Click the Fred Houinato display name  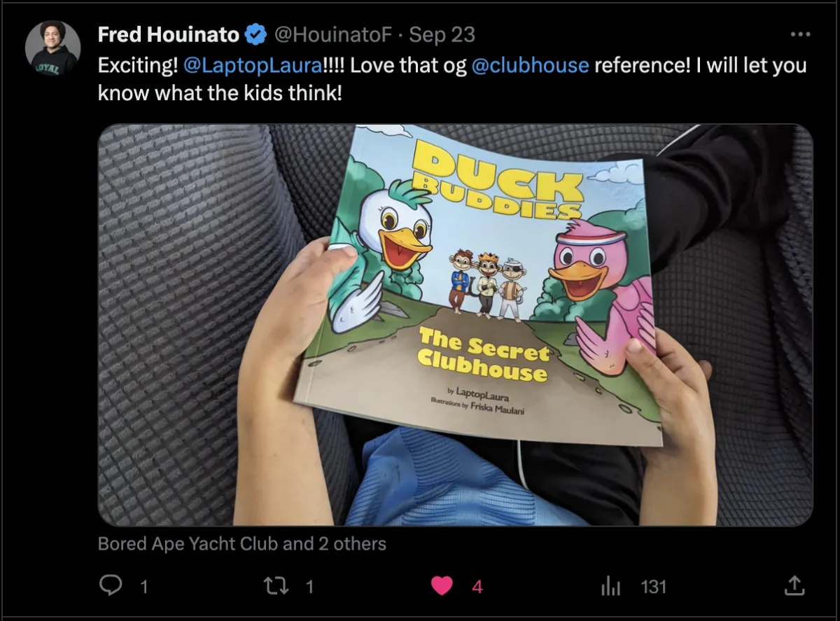tap(169, 34)
